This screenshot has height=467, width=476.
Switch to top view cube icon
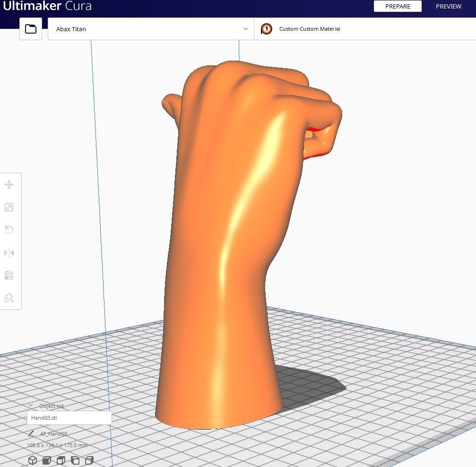[x=61, y=460]
